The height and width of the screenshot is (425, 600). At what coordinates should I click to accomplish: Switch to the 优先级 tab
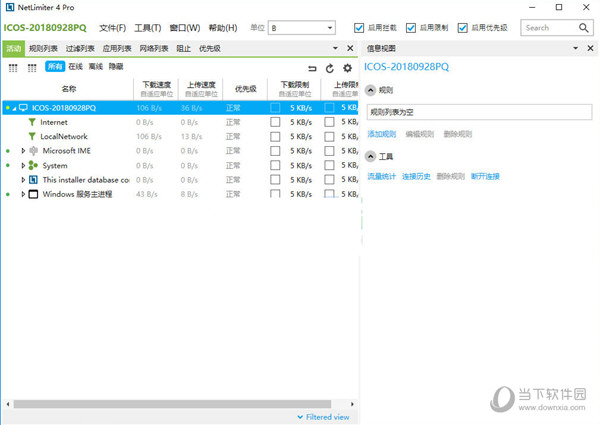[x=209, y=49]
